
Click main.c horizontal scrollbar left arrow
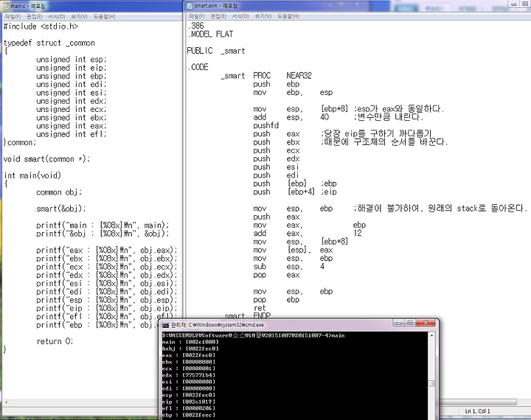6,402
